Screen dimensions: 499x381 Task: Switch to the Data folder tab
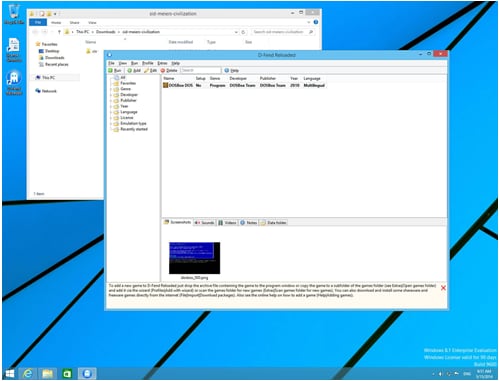click(273, 222)
